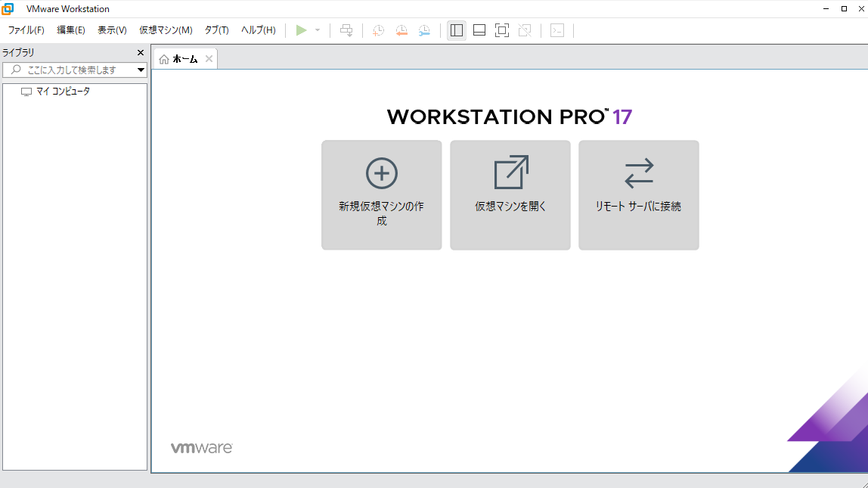Click the vmware logo at the bottom

[200, 446]
